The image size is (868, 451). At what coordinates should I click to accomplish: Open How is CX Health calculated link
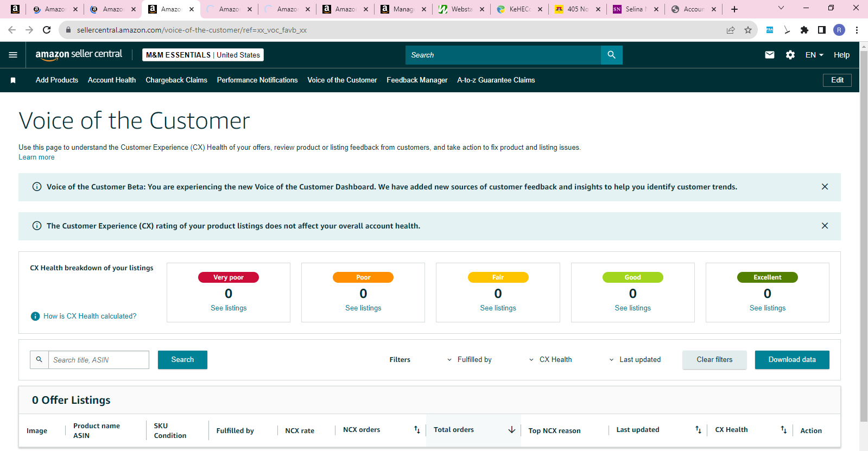pos(90,316)
